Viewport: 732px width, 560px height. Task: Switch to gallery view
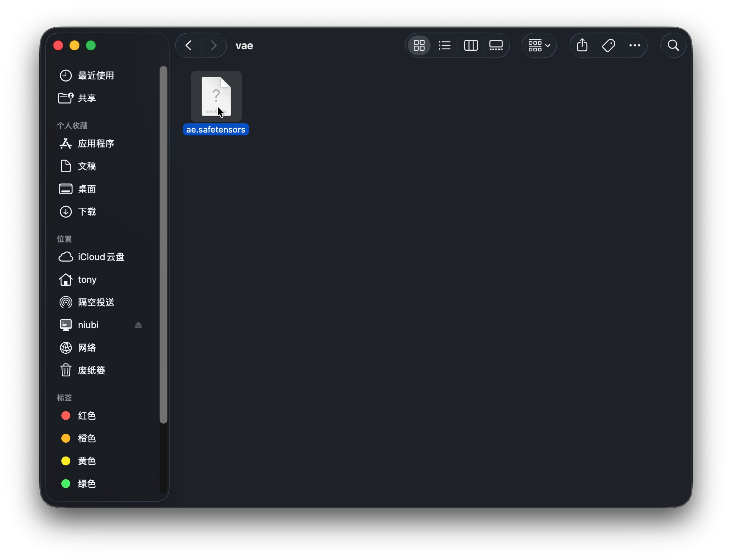point(496,45)
